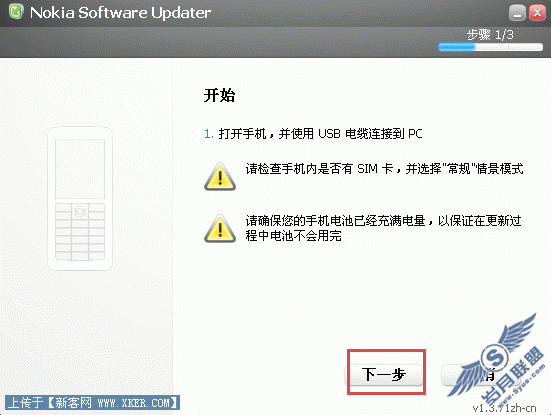The width and height of the screenshot is (551, 415).
Task: Click the version number text at the bottom
Action: coord(505,408)
